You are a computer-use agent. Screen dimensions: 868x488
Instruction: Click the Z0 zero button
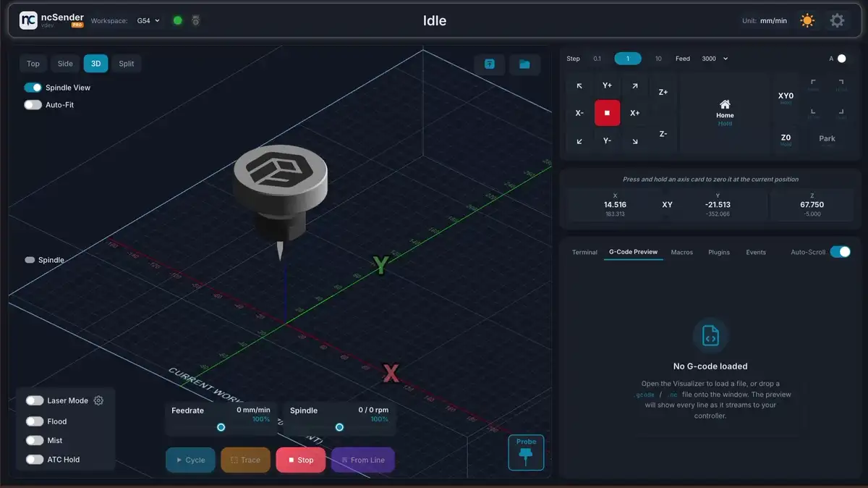[x=786, y=140]
